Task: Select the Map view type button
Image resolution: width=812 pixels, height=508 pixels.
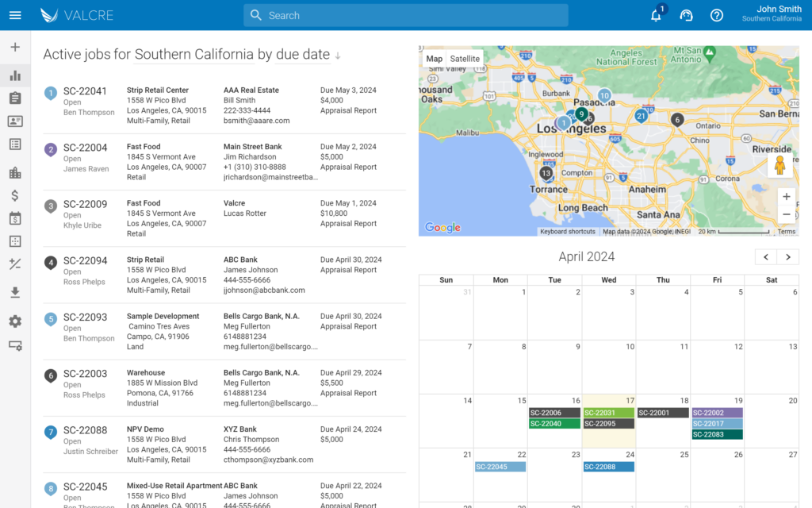Action: coord(435,59)
